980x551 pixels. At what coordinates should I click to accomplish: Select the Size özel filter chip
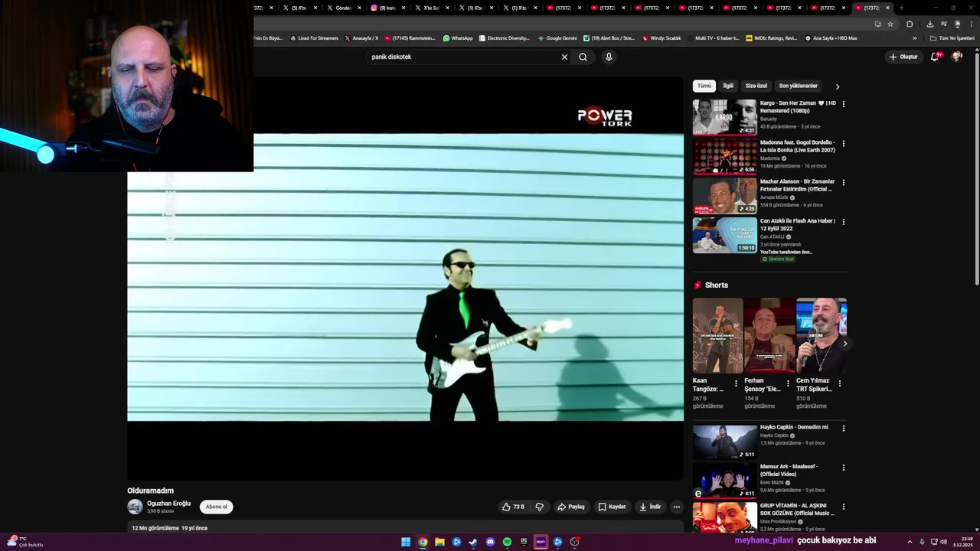tap(756, 86)
